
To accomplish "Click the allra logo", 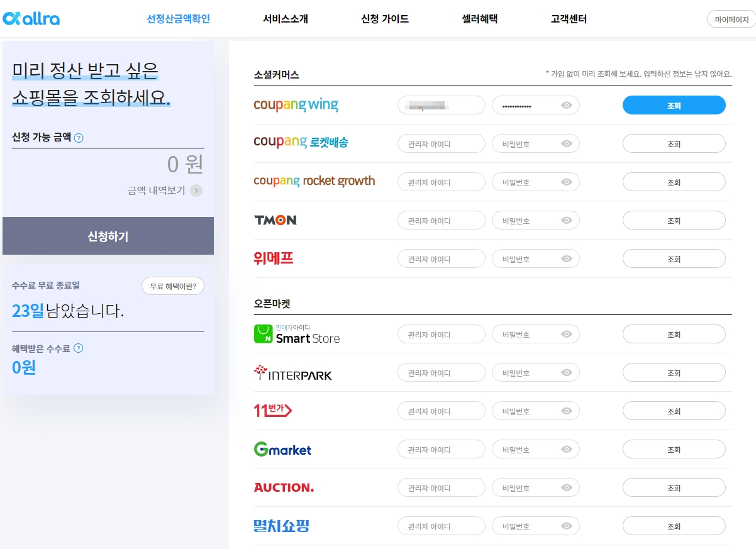I will pos(31,19).
